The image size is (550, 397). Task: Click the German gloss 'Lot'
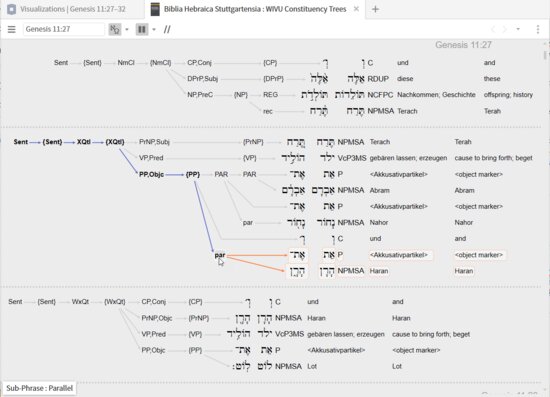pos(312,366)
